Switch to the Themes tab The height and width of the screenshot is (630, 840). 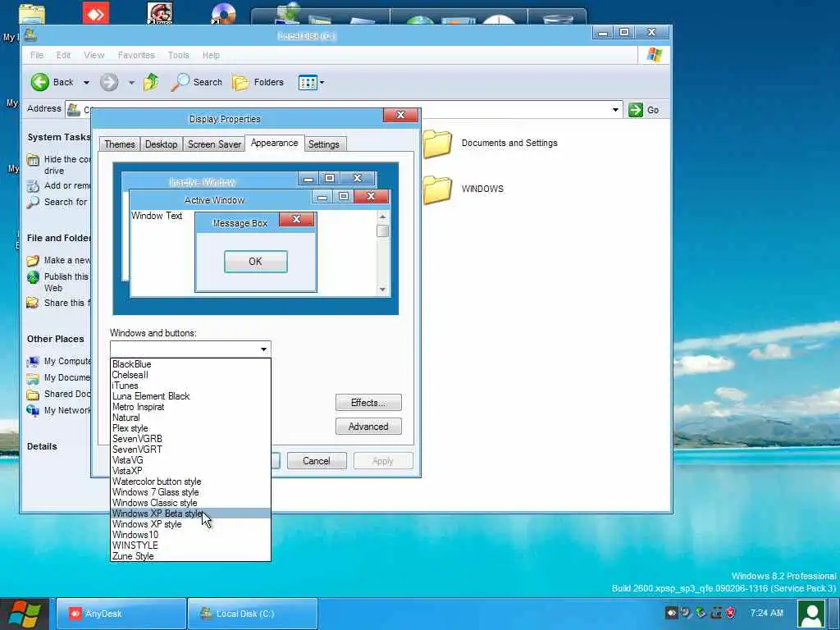pyautogui.click(x=120, y=144)
